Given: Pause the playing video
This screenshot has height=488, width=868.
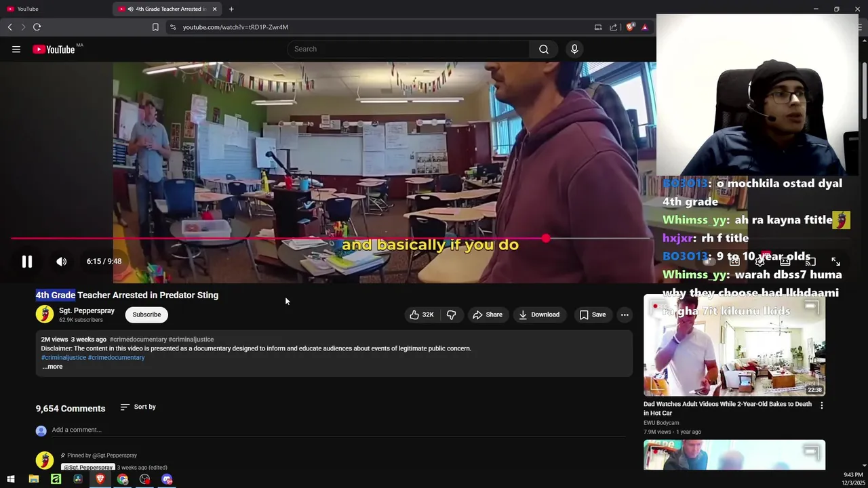Looking at the screenshot, I should click(x=27, y=262).
